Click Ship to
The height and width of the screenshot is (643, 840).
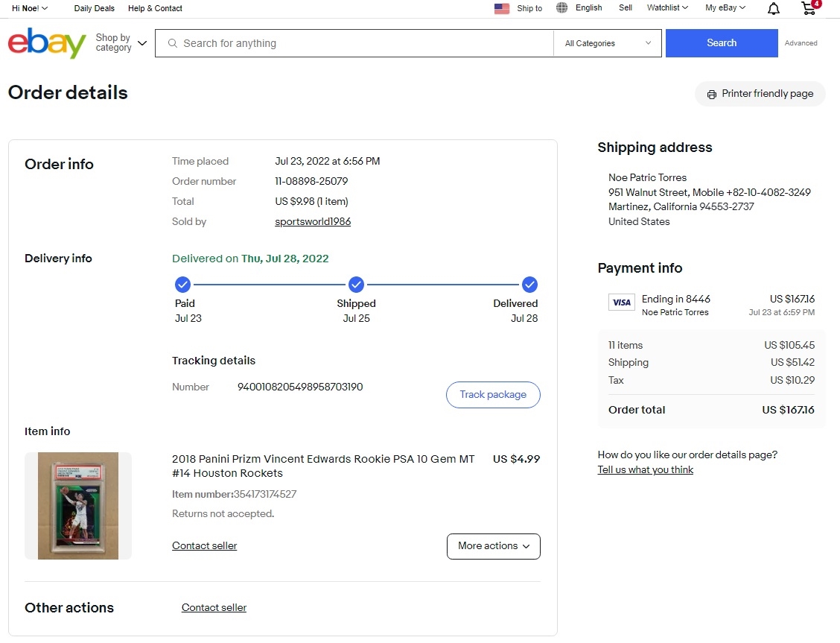[x=529, y=9]
